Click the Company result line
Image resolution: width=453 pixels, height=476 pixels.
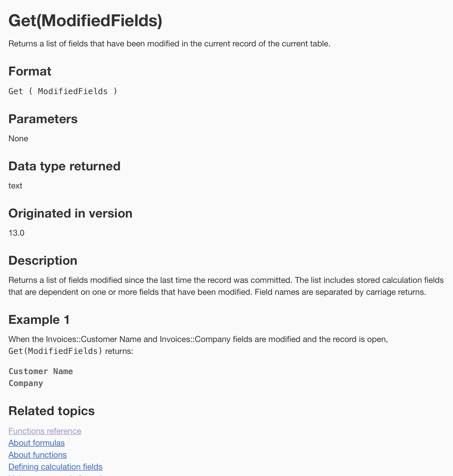[x=26, y=383]
